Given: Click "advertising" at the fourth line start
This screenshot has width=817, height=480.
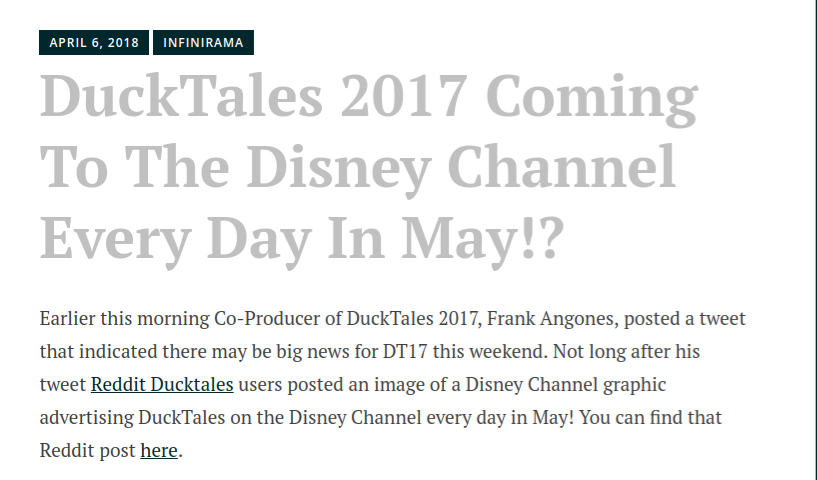Looking at the screenshot, I should [86, 417].
